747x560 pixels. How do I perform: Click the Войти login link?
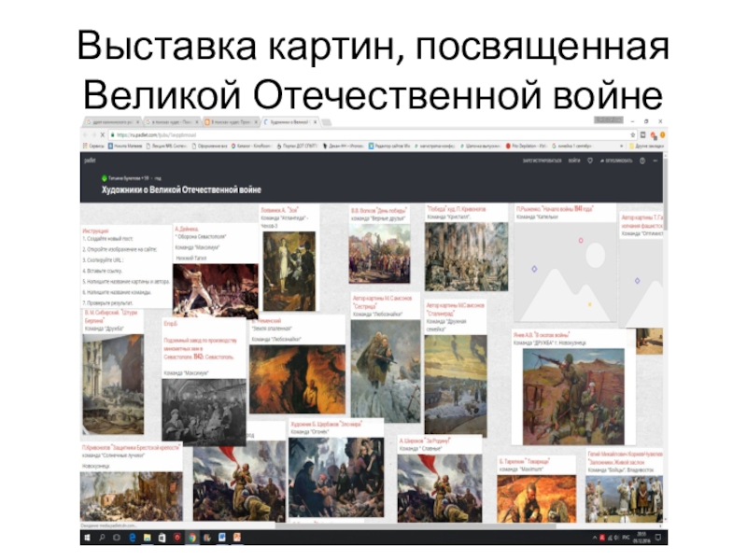(574, 161)
